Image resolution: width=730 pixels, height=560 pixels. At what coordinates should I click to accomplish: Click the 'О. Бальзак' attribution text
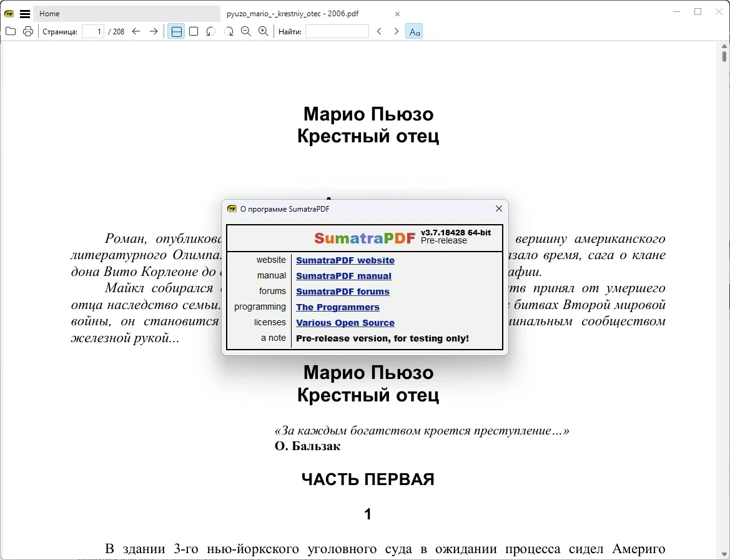tap(307, 446)
